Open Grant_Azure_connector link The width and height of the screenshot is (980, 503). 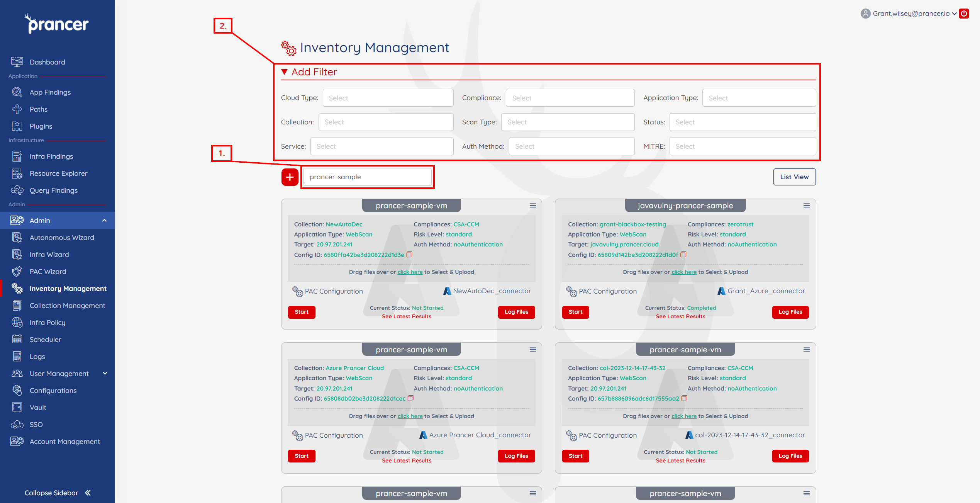766,291
